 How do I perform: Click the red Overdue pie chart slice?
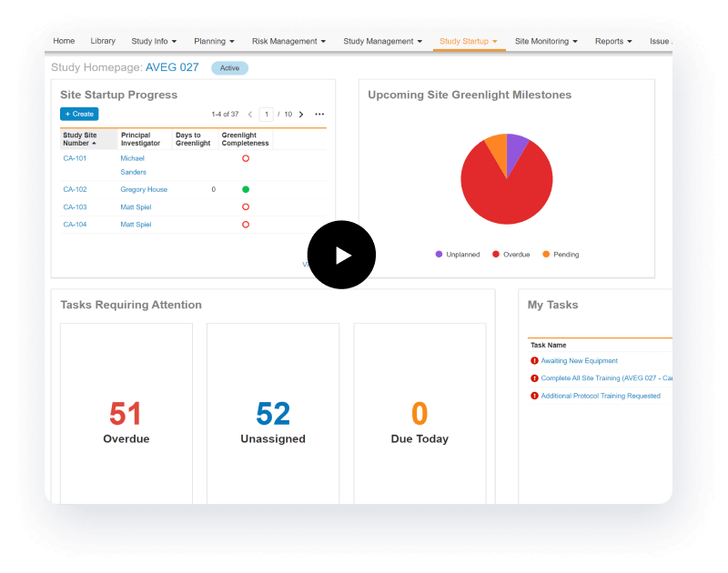point(505,191)
